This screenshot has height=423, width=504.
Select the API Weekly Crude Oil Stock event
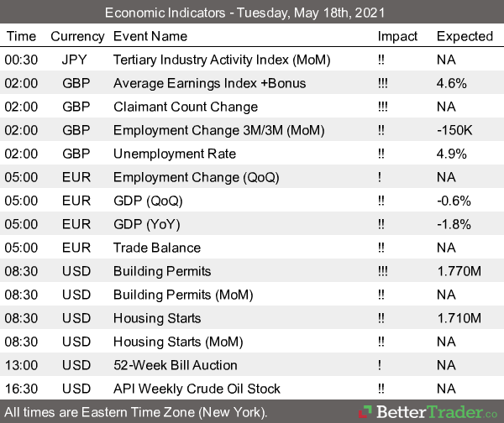pyautogui.click(x=197, y=389)
